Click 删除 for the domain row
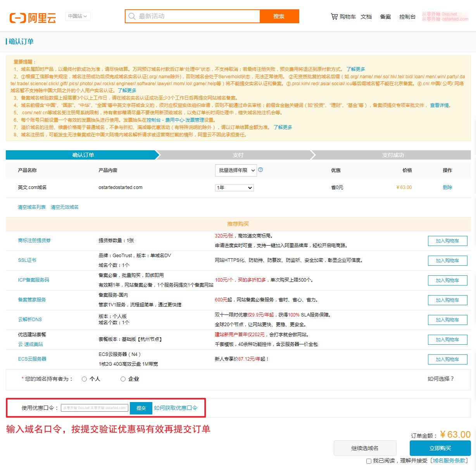This screenshot has height=471, width=476. (x=447, y=187)
